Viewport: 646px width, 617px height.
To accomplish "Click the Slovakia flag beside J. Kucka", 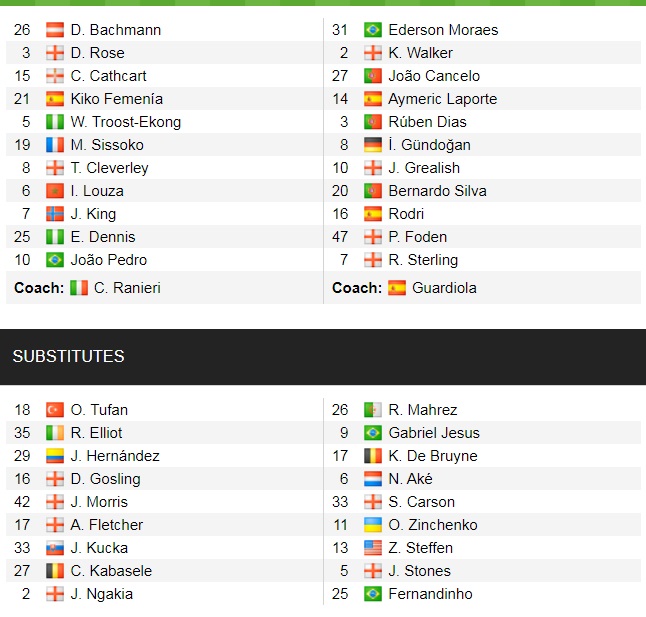I will (x=55, y=548).
